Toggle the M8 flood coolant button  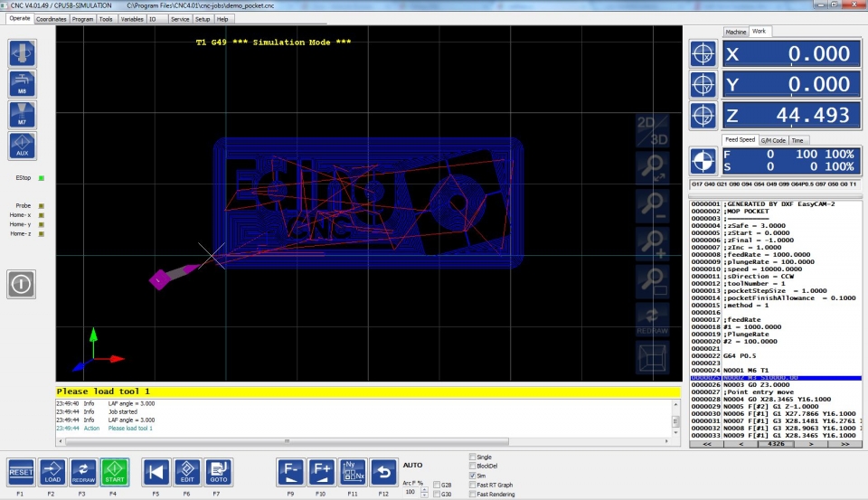(22, 83)
